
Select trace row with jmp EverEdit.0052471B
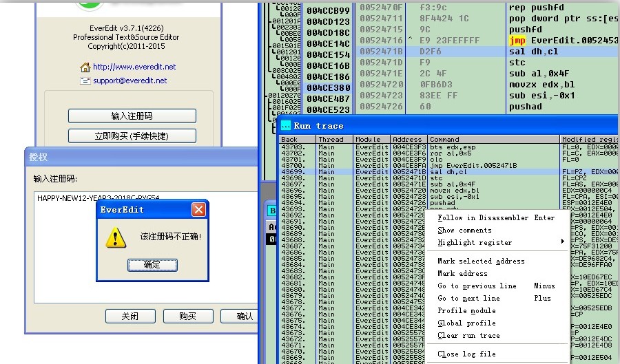pos(448,165)
